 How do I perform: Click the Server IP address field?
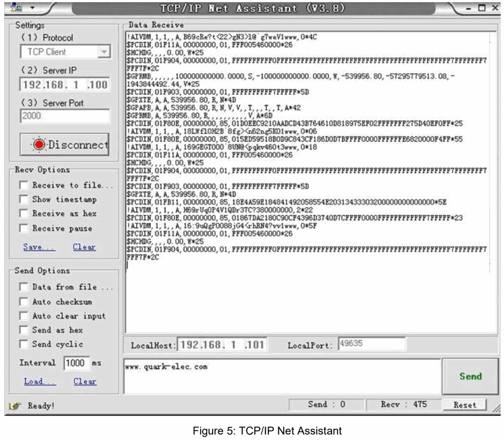click(x=65, y=85)
